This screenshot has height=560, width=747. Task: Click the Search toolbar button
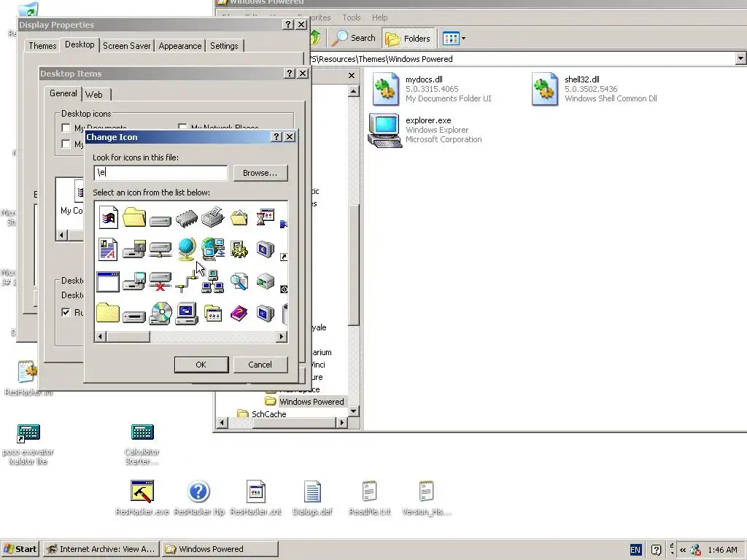tap(354, 38)
